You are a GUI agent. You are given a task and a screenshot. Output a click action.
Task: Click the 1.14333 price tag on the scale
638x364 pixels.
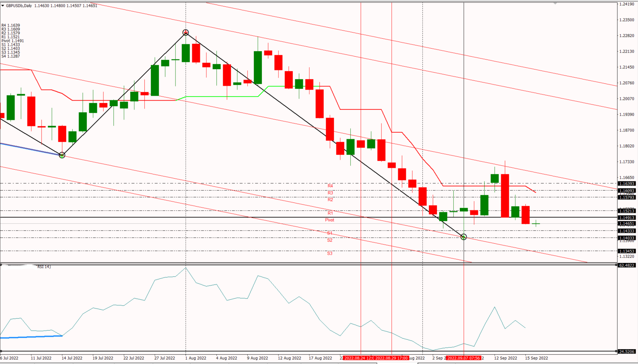click(627, 231)
